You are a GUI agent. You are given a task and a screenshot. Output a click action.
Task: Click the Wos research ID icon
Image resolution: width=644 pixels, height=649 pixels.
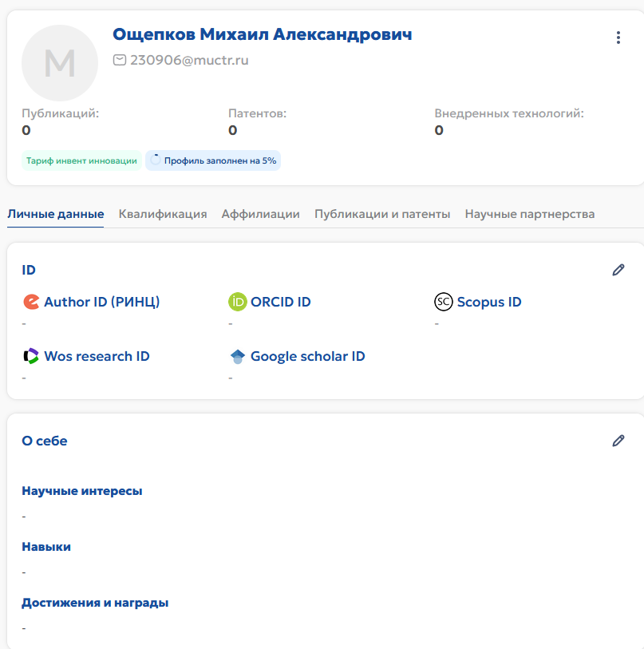[x=31, y=356]
